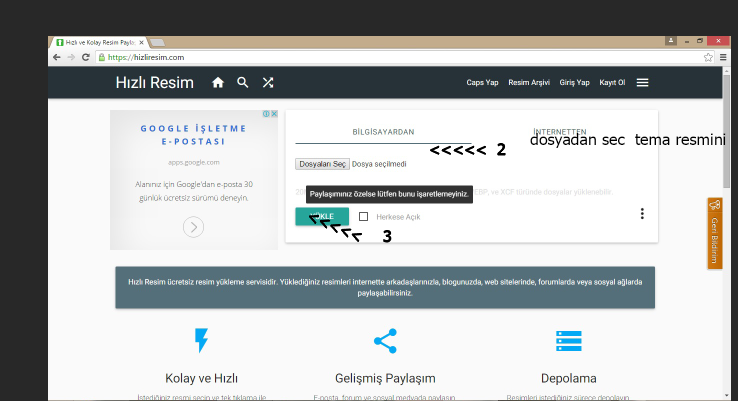Click the Giriş Yap login link
Image resolution: width=738 pixels, height=401 pixels.
tap(574, 83)
